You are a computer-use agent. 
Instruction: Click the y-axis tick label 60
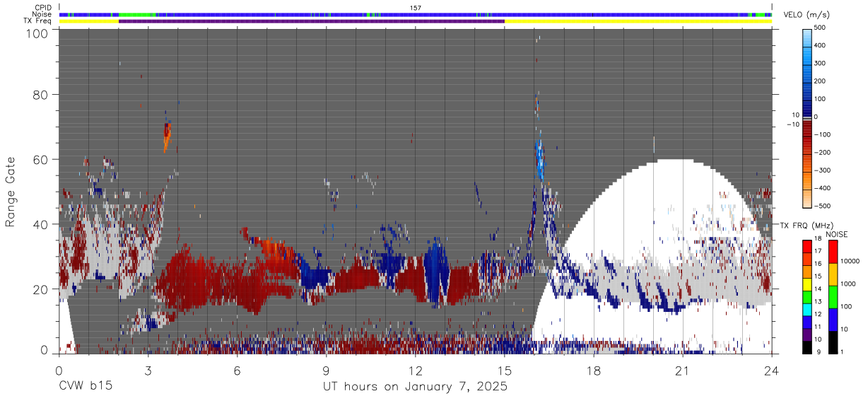tap(41, 159)
